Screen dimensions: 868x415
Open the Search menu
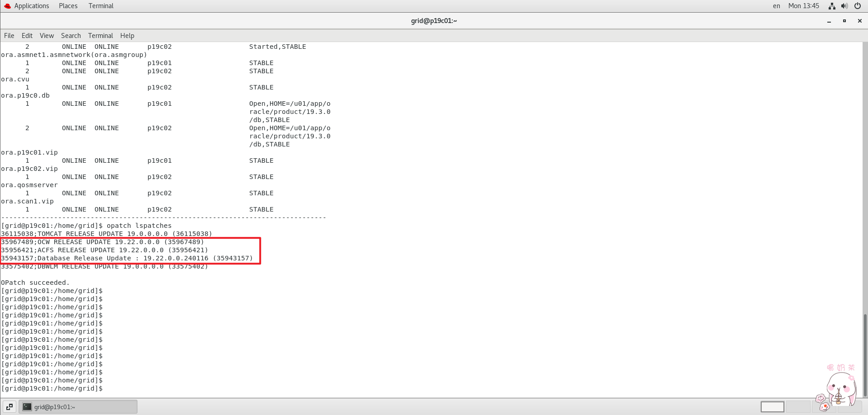pos(71,36)
